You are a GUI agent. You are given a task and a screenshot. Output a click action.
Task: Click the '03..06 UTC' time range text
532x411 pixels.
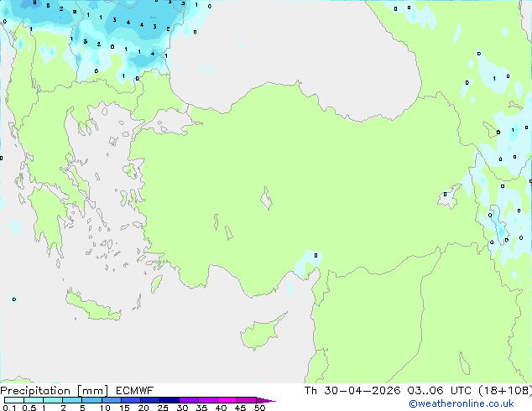[440, 391]
